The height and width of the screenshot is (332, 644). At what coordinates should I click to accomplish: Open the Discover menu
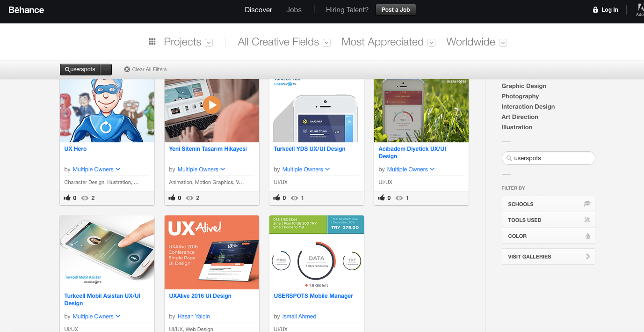point(258,10)
